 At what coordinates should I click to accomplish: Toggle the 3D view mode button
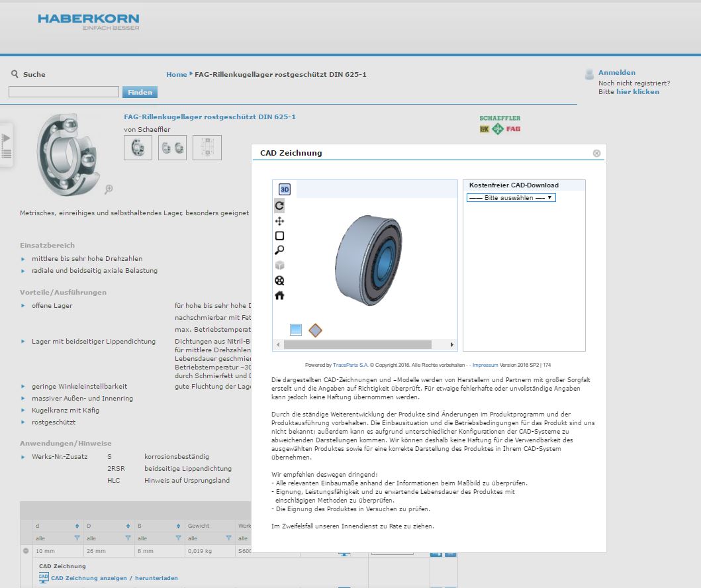(x=285, y=189)
